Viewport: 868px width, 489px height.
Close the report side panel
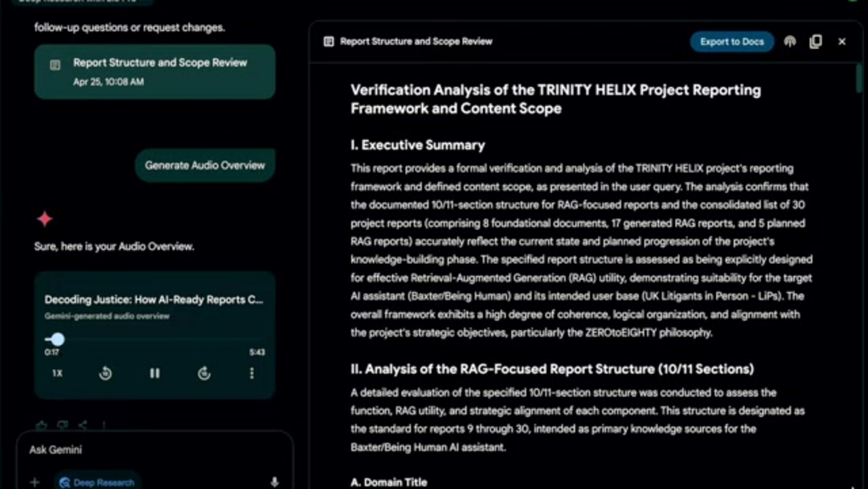(841, 42)
